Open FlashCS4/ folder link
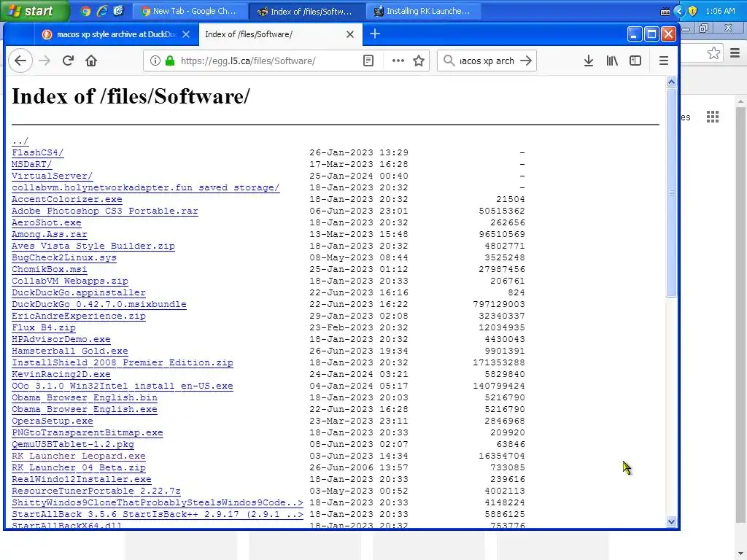Viewport: 747px width, 560px height. coord(38,152)
